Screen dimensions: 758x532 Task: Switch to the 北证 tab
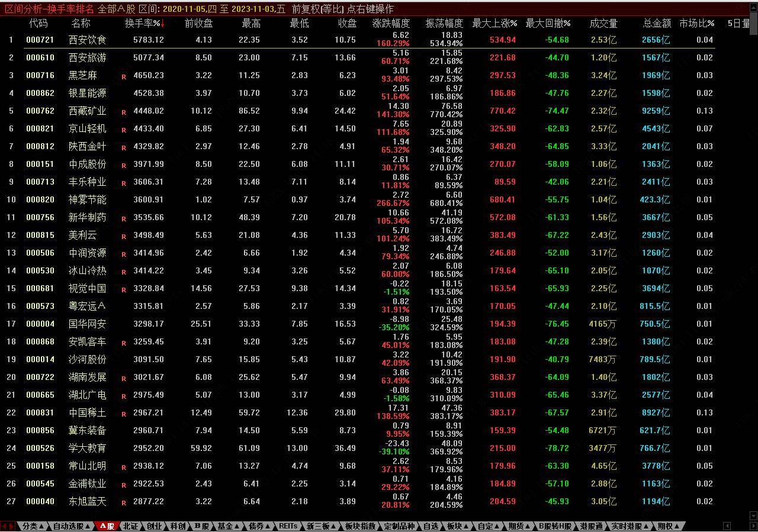point(130,526)
